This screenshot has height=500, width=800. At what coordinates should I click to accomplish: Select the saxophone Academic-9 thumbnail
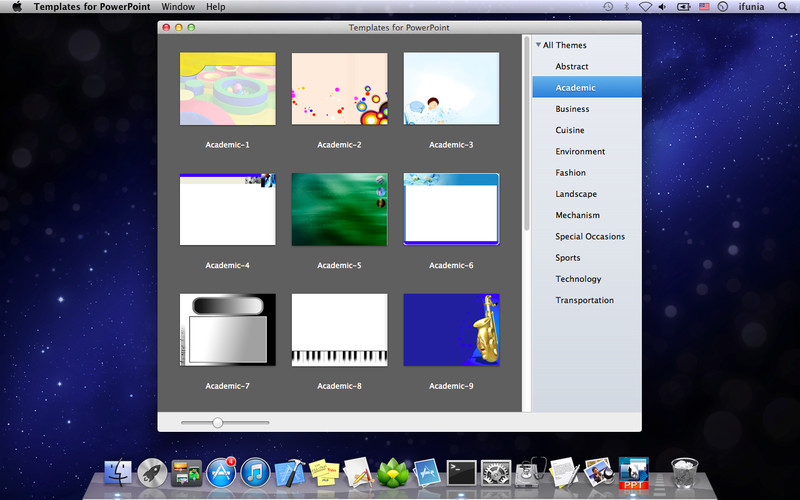point(451,330)
